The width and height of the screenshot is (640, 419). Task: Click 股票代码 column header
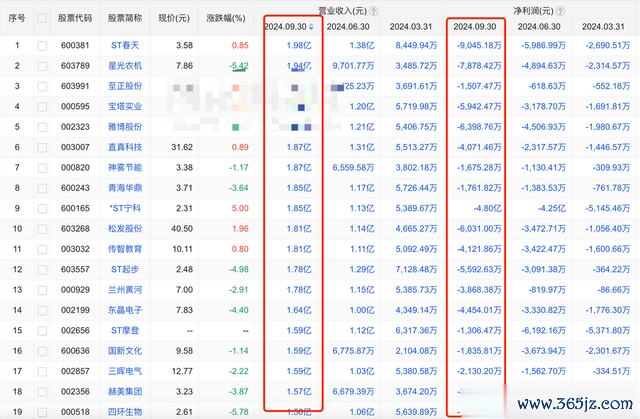tap(75, 18)
